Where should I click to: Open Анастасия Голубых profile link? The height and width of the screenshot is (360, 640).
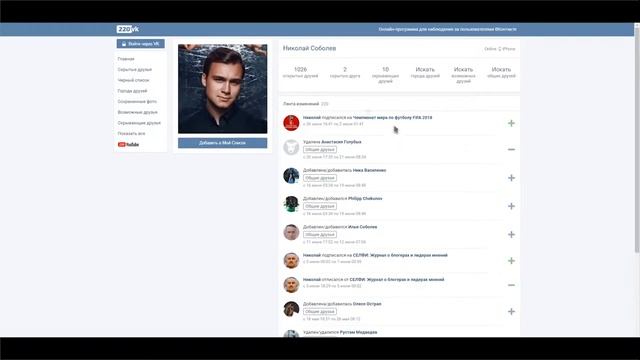(x=341, y=142)
